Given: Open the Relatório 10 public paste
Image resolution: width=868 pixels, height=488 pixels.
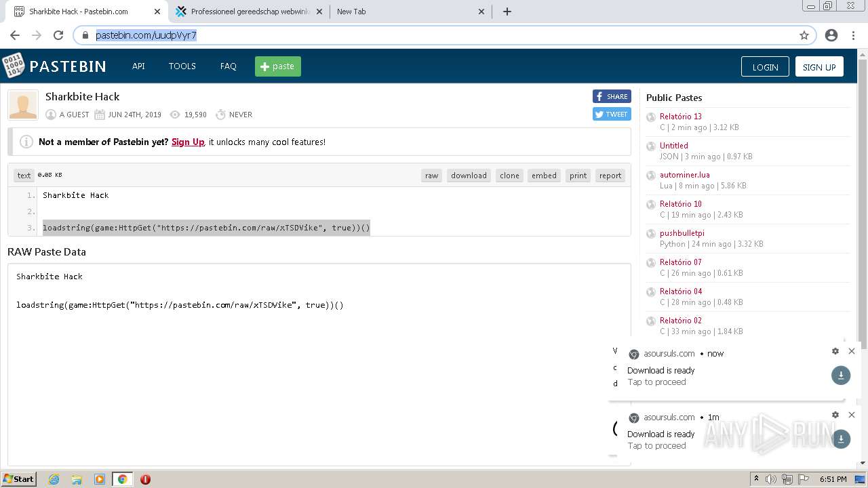Looking at the screenshot, I should click(x=681, y=204).
